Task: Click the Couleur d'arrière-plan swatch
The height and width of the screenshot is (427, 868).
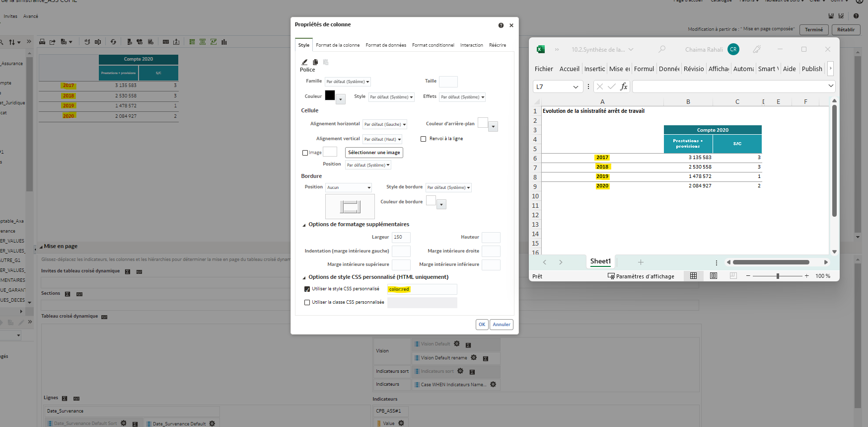Action: click(x=483, y=123)
